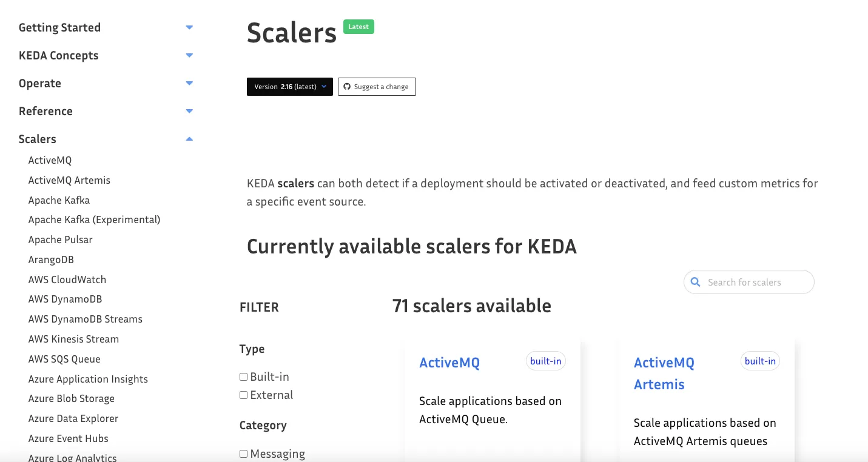Focus the Search for scalers field
Screen dimensions: 868x462
[x=749, y=282]
